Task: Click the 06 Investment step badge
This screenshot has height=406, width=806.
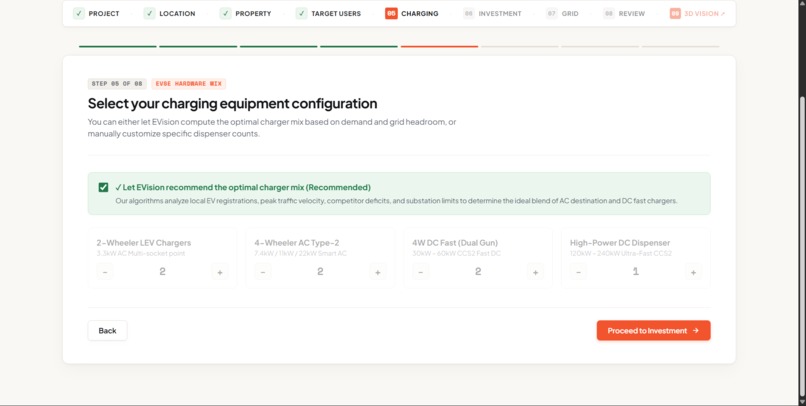Action: 468,13
